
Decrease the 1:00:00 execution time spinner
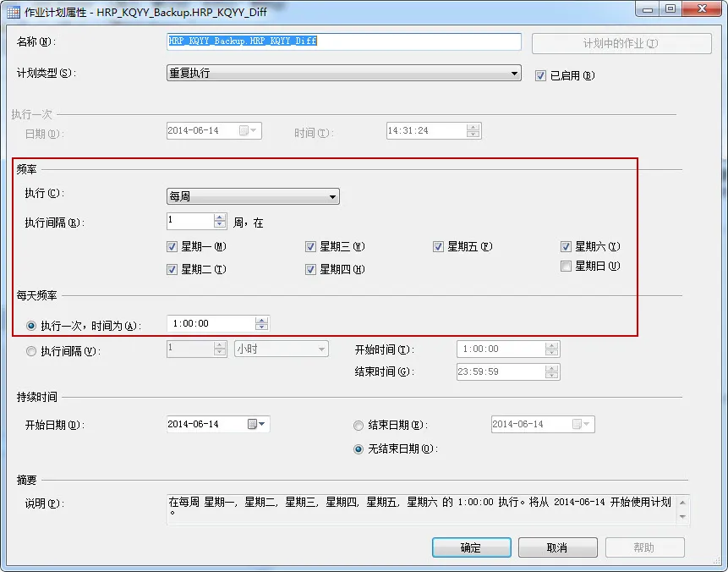click(261, 327)
